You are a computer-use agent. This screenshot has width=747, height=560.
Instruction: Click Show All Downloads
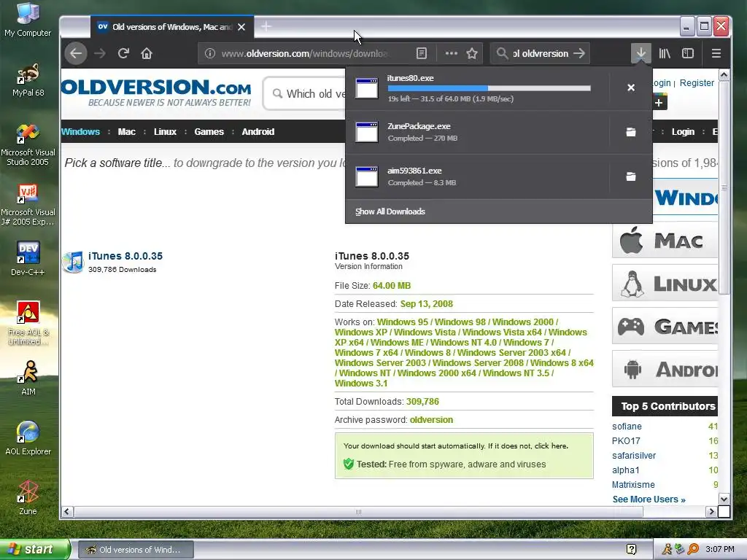[x=390, y=211]
